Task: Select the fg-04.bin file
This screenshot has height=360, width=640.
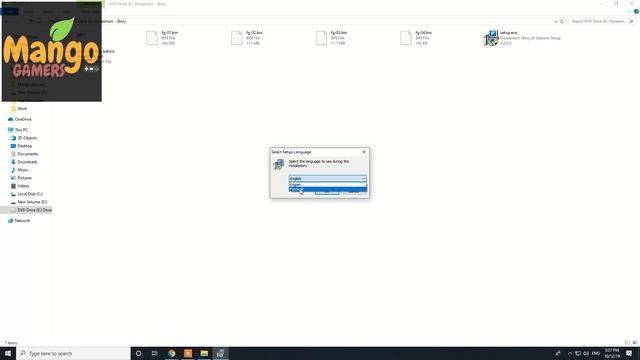Action: [417, 38]
